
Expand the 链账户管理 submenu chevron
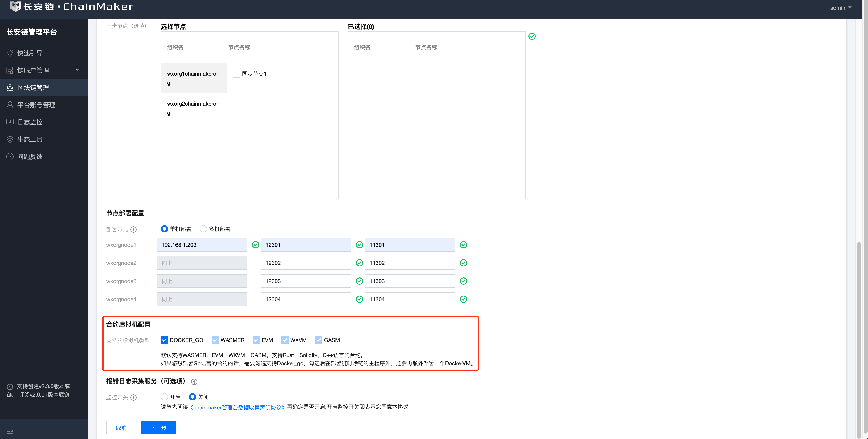[77, 70]
